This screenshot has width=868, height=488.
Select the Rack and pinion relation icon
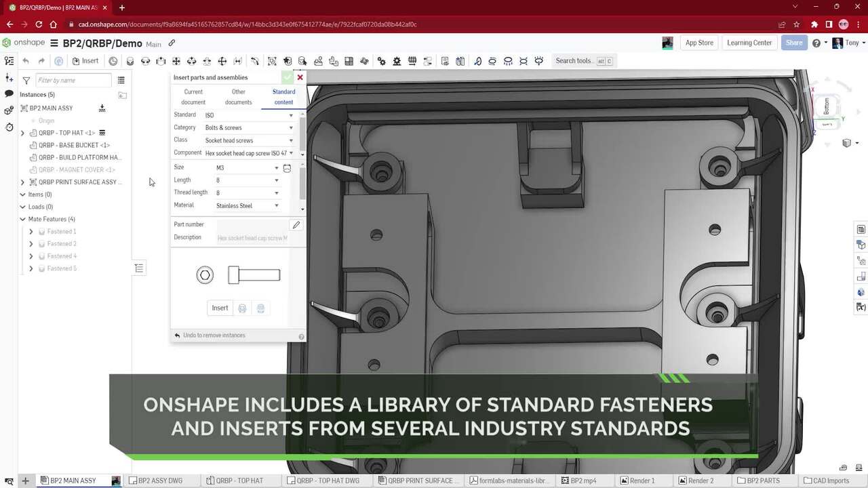click(397, 61)
